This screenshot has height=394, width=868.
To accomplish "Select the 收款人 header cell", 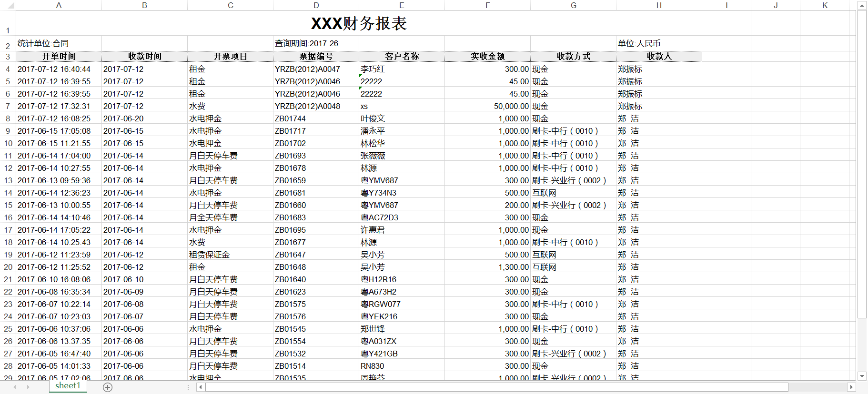I will tap(659, 56).
